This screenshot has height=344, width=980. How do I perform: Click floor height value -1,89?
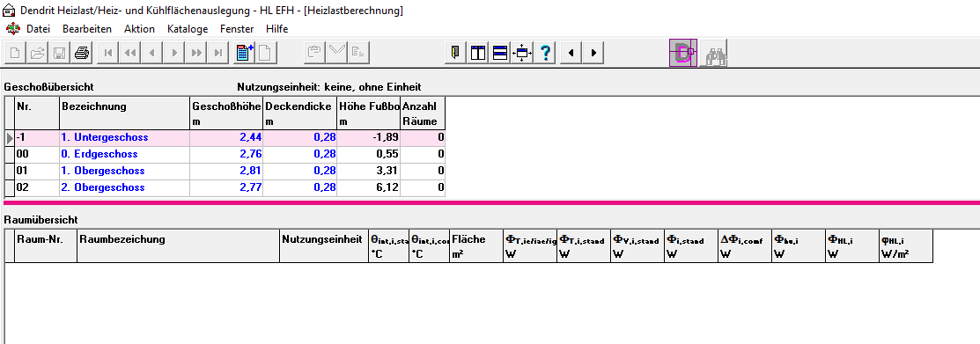(369, 137)
